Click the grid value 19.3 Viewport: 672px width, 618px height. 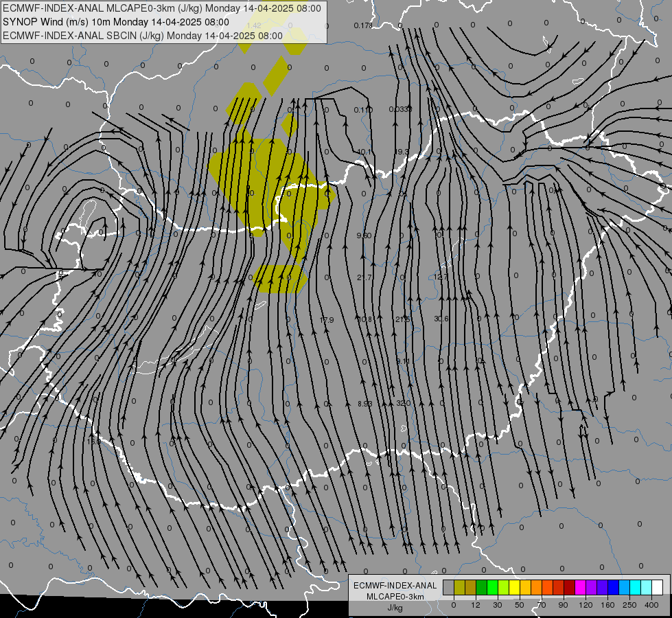coord(402,152)
